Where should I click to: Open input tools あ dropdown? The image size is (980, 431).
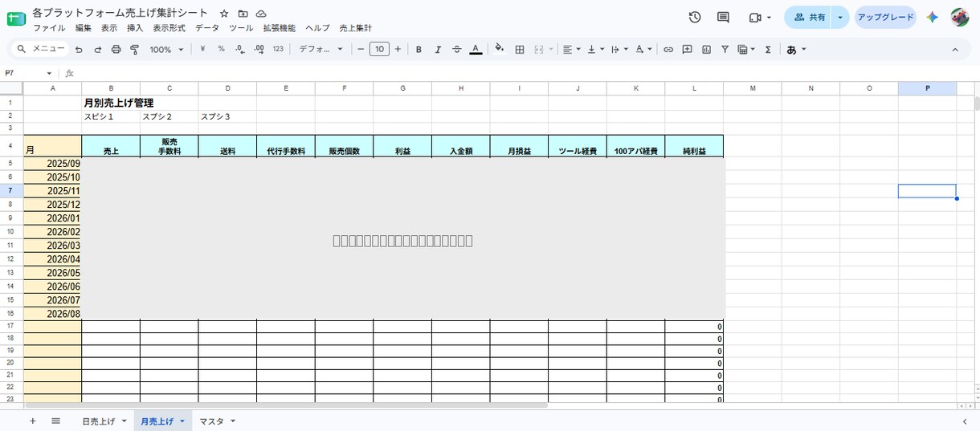796,49
